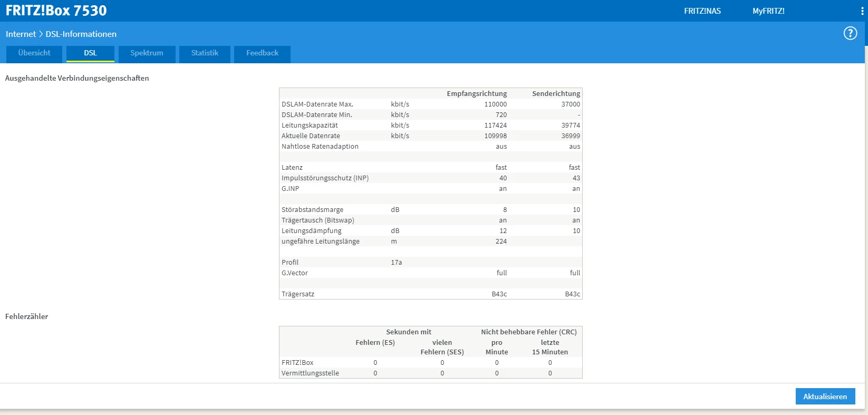868x415 pixels.
Task: Show the Statistik tab
Action: tap(205, 53)
